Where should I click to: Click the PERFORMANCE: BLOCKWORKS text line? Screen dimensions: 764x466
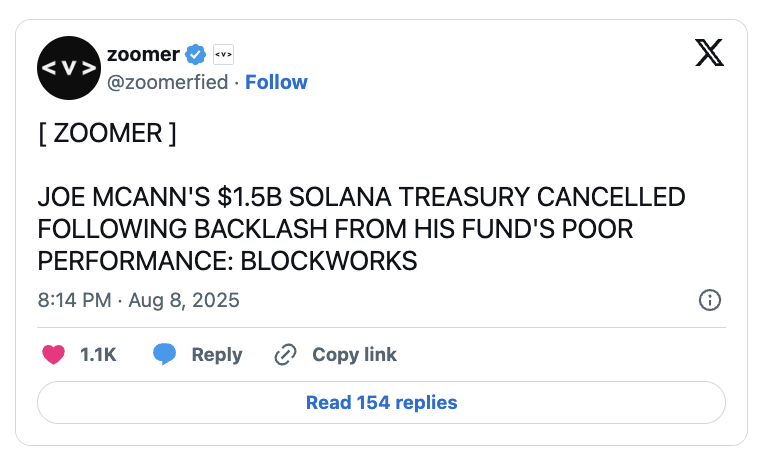point(228,261)
